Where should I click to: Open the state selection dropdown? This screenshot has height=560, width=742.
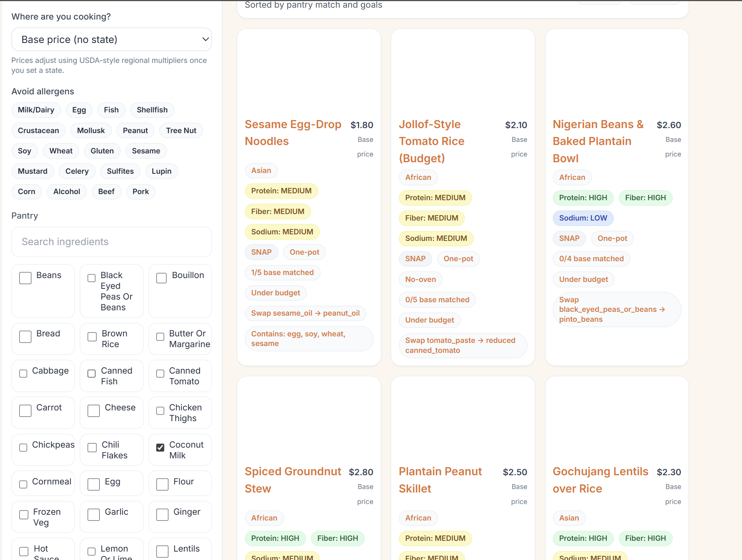[111, 40]
